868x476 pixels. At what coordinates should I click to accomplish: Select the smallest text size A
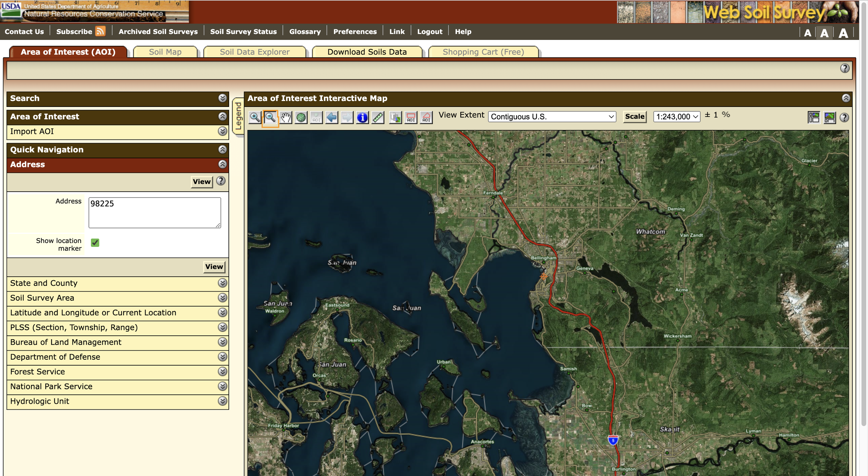[x=808, y=33]
